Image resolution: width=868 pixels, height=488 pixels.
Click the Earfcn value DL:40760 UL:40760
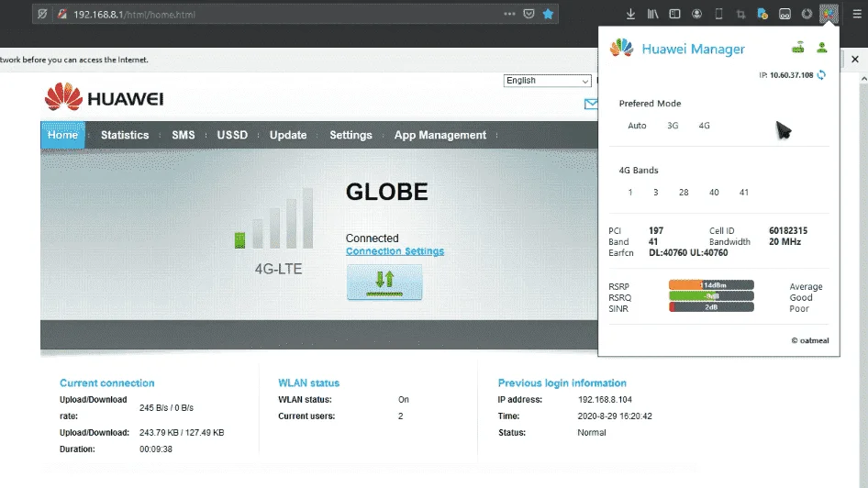(688, 253)
